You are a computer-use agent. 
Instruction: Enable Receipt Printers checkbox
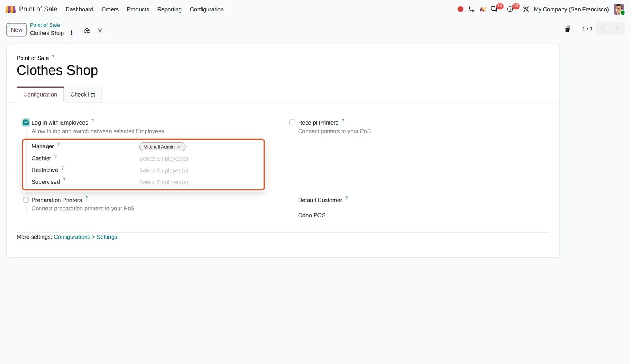coord(292,123)
